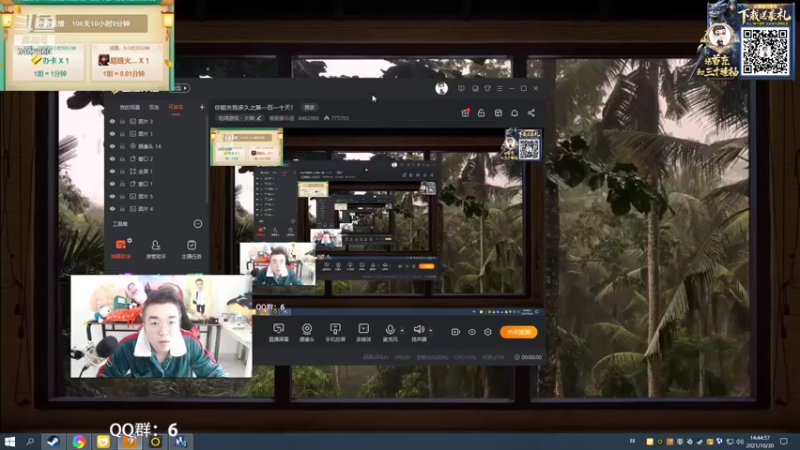
Task: Open the layout panel icon near title
Action: [x=498, y=113]
